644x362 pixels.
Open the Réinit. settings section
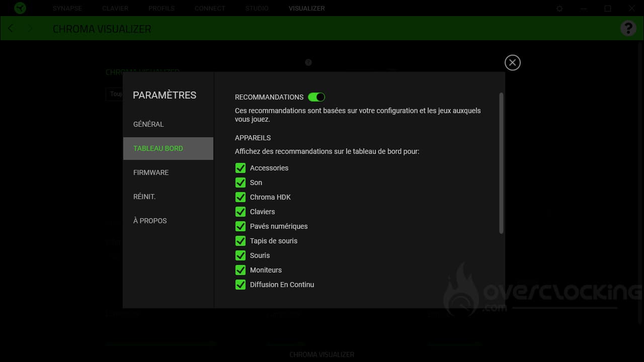coord(168,197)
